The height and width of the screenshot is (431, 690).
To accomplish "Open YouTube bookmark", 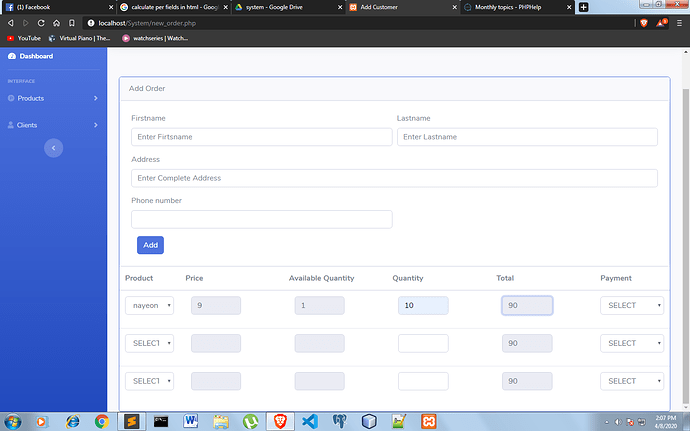I will pyautogui.click(x=24, y=38).
